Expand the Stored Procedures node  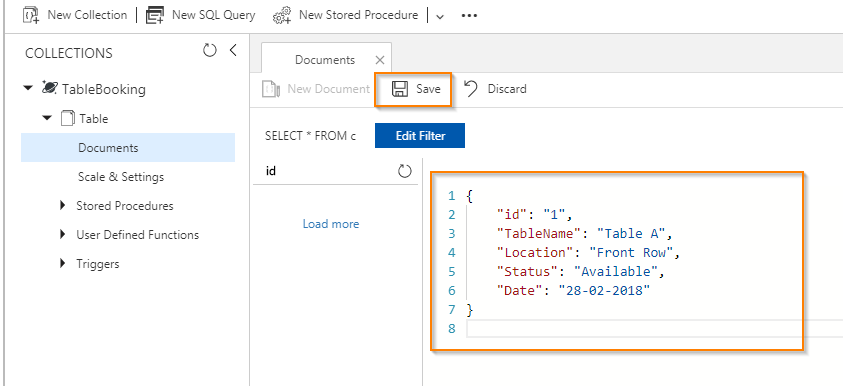coord(63,205)
